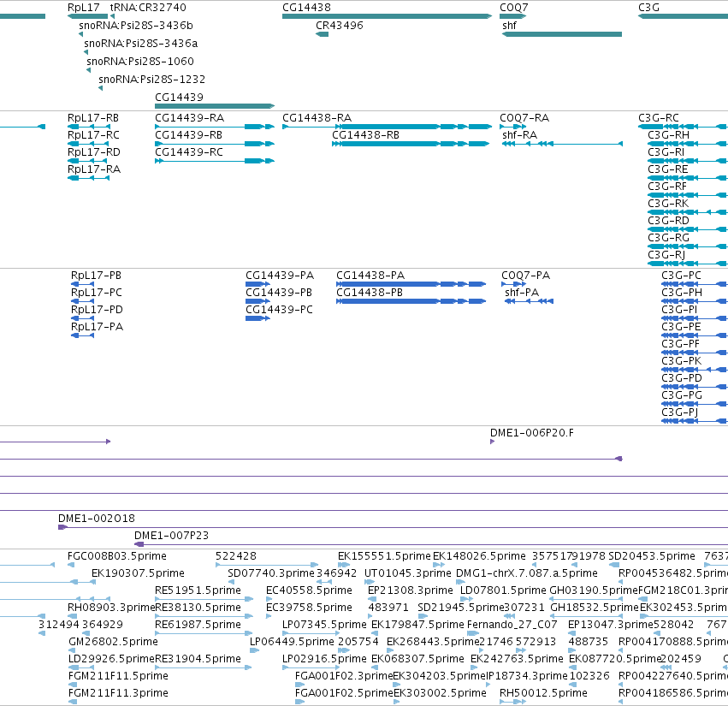The image size is (728, 706).
Task: Select snoRNA:Psi28S-1060 feature
Action: tap(88, 70)
